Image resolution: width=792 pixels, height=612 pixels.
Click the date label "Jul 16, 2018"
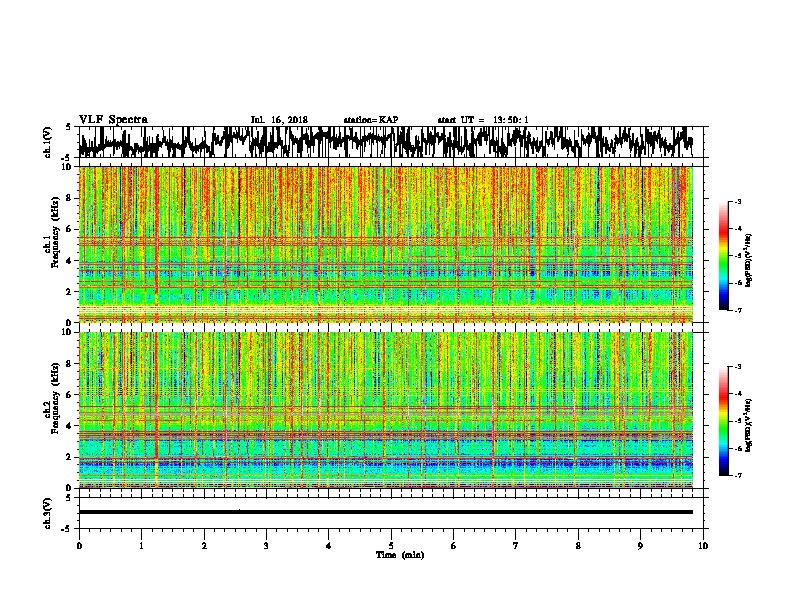pos(279,120)
